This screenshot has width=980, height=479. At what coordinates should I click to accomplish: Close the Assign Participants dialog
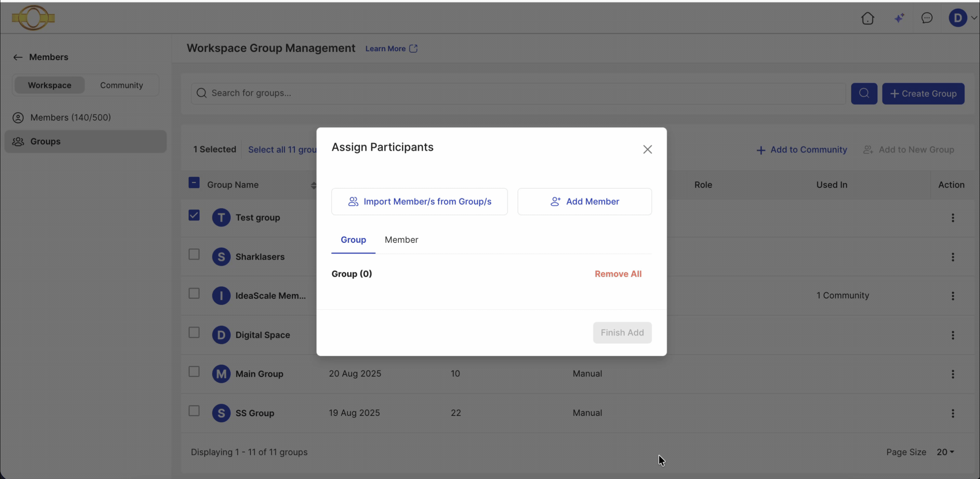click(x=648, y=149)
